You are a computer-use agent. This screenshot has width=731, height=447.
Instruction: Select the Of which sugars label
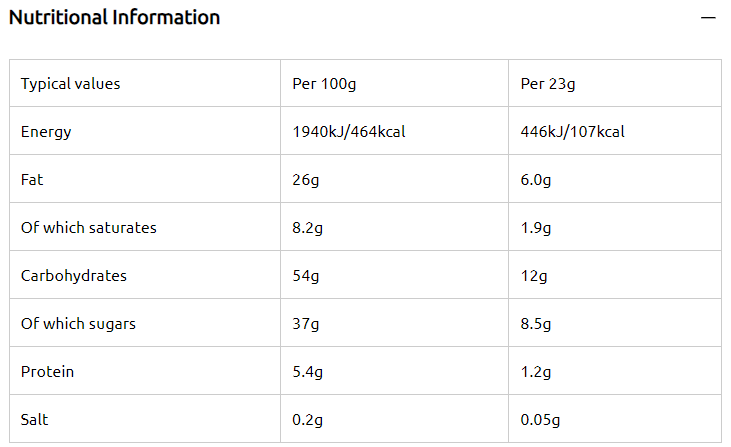pyautogui.click(x=78, y=324)
